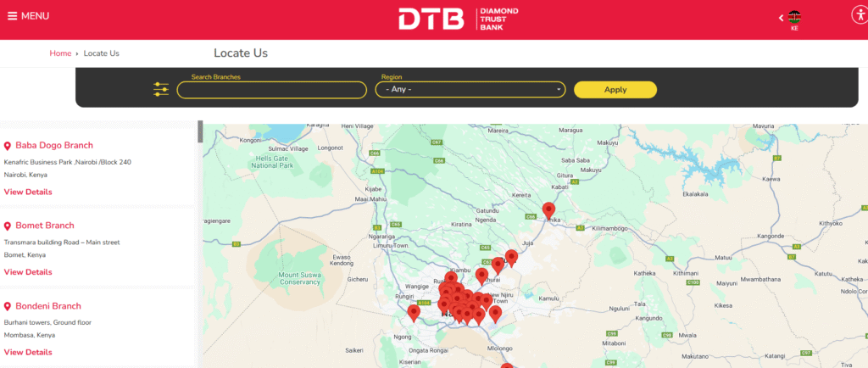
Task: Click the Locate Us page heading
Action: tap(241, 53)
